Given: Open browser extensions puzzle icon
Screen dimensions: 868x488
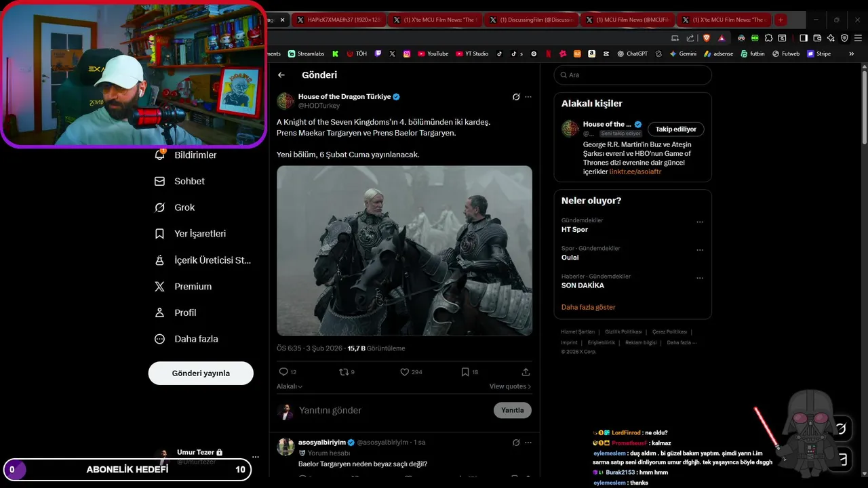Looking at the screenshot, I should (768, 38).
